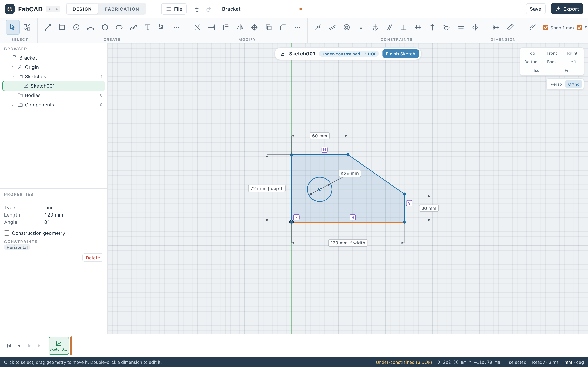Screen dimensions: 588x367
Task: Apply the Perpendicular constraint
Action: click(x=404, y=28)
